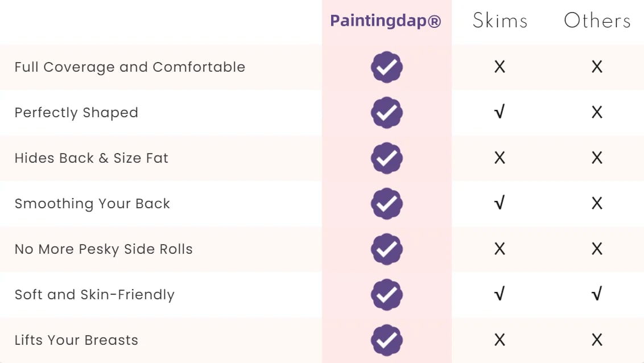The width and height of the screenshot is (644, 363).
Task: Click Paintingdap checkmark for Hides Back & Size Fat
Action: (386, 158)
